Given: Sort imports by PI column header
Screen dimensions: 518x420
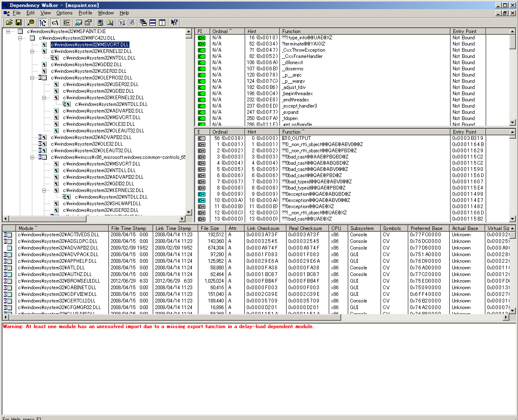Looking at the screenshot, I should coord(202,31).
